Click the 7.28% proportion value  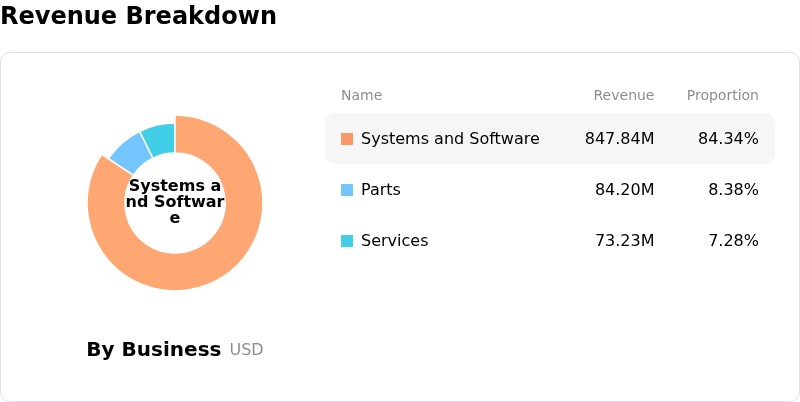click(733, 241)
